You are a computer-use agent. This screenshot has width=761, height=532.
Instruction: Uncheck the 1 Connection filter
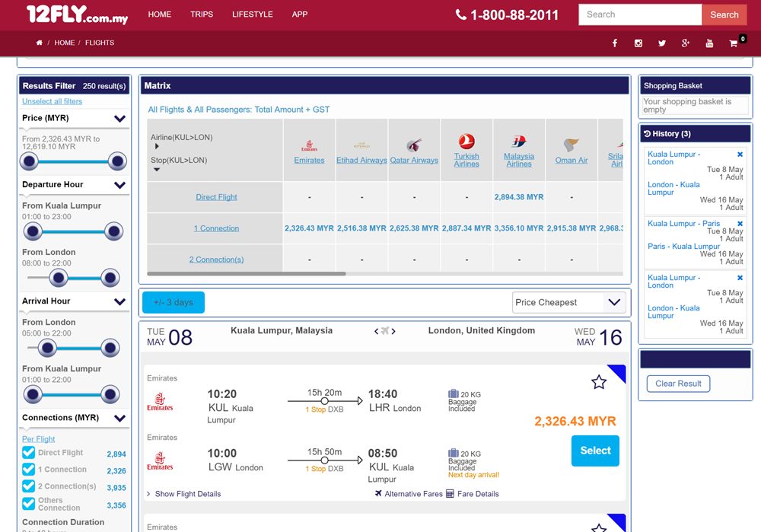click(x=29, y=470)
